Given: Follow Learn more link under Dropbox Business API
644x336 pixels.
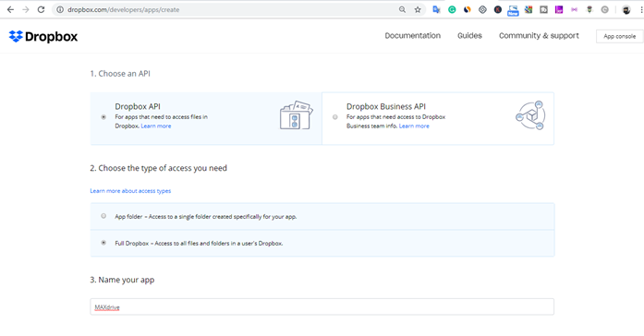Looking at the screenshot, I should click(x=414, y=126).
